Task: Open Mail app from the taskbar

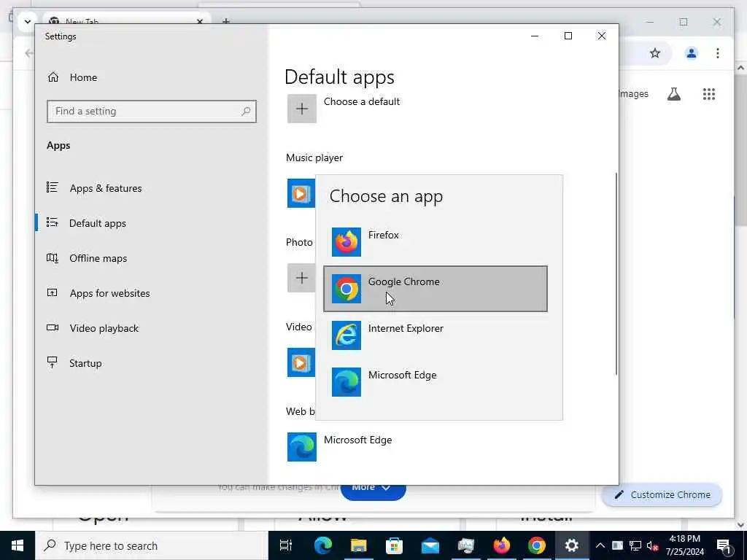Action: (430, 545)
